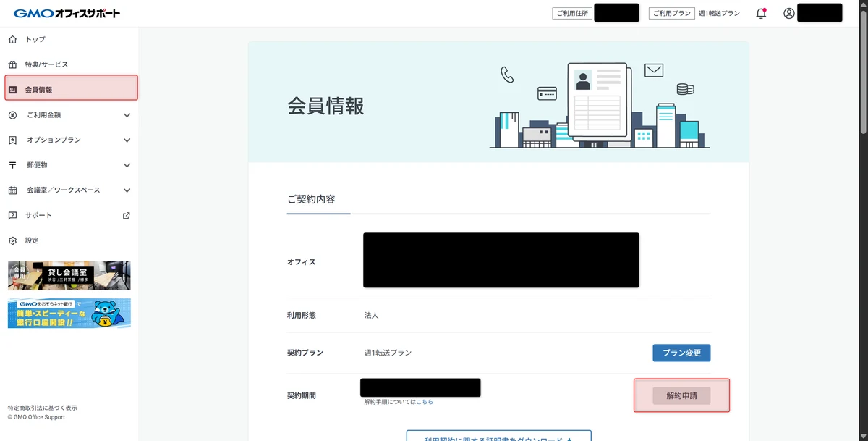Click the 特定商取引法に基づく表示 link
Viewport: 868px width, 441px height.
[x=42, y=408]
